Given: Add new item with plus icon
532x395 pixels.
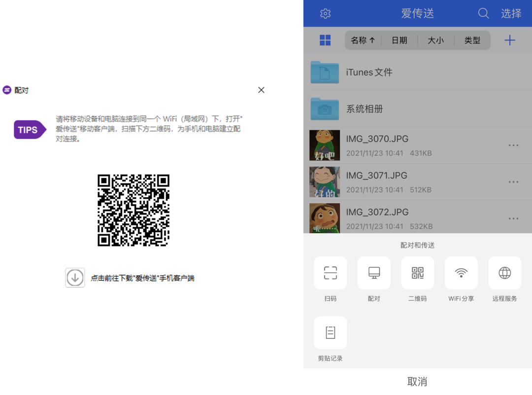Looking at the screenshot, I should coord(510,40).
